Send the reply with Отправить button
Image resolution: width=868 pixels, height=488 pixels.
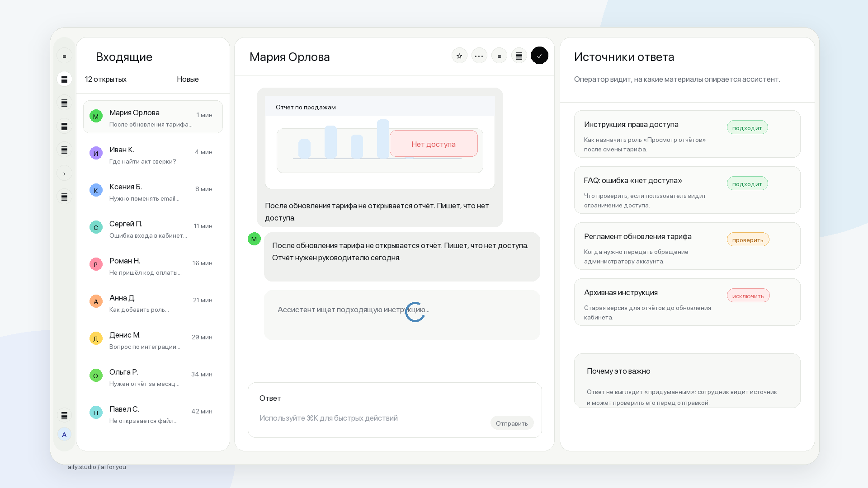(x=512, y=423)
